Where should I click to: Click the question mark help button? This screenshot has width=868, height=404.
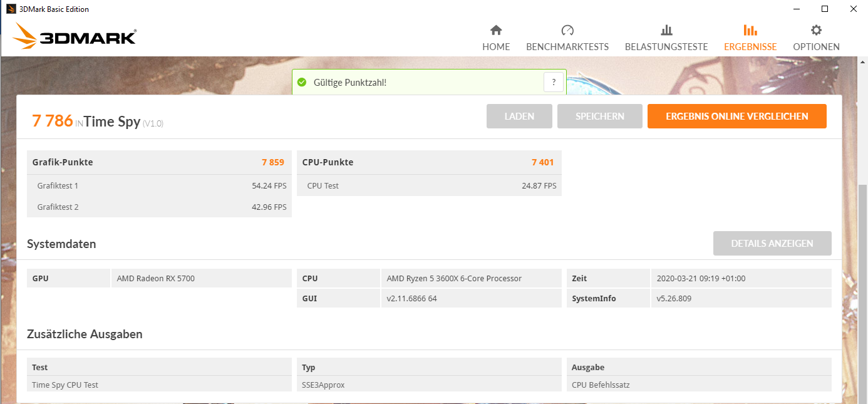click(x=553, y=82)
